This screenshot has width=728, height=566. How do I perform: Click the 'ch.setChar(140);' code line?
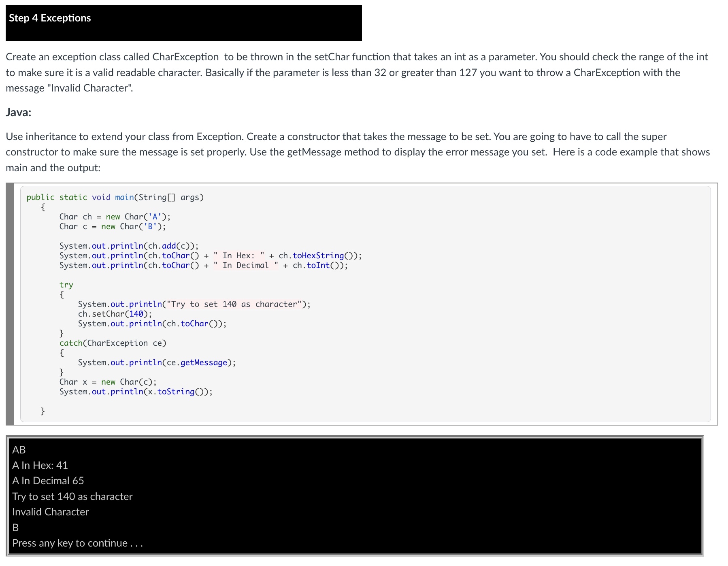coord(115,314)
